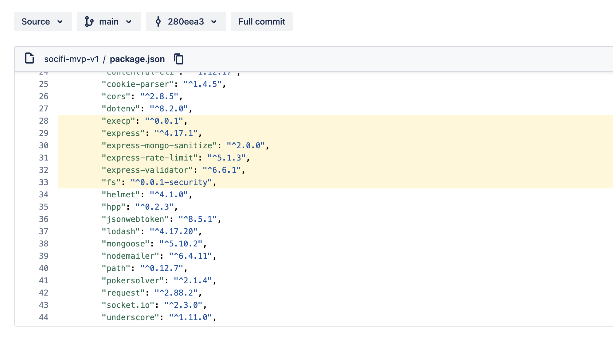Copy file path with clipboard icon

(x=179, y=59)
